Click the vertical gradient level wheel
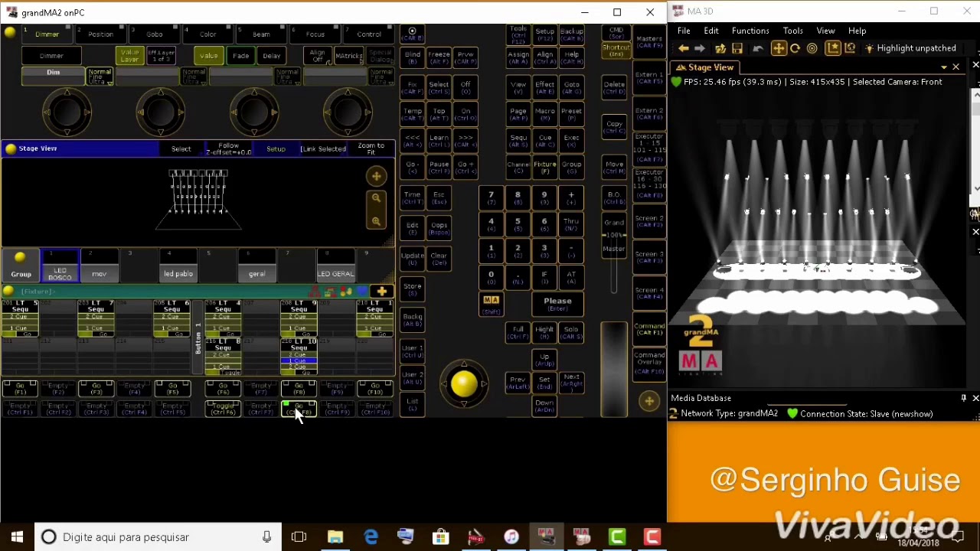Screen dimensions: 980x551 point(613,370)
